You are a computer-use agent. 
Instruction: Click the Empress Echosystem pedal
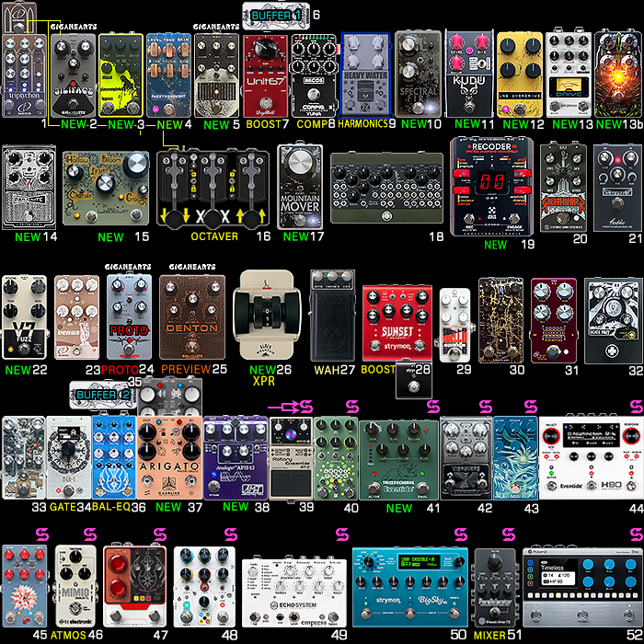(294, 593)
